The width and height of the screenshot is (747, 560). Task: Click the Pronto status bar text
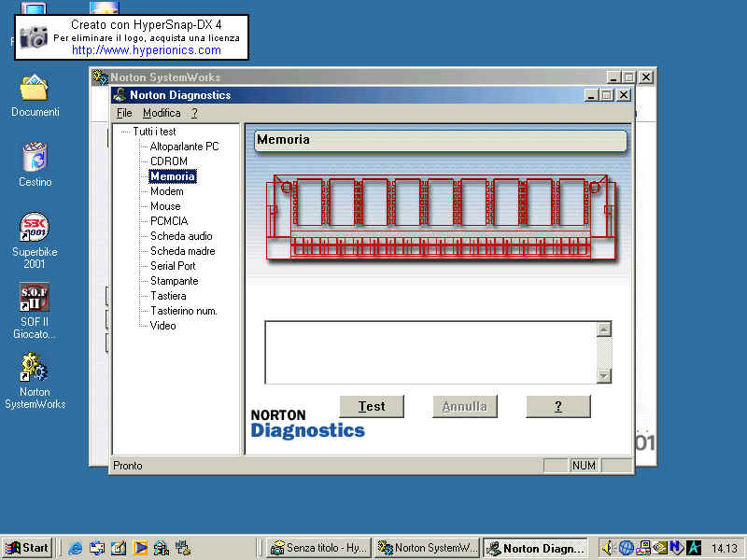pyautogui.click(x=128, y=465)
